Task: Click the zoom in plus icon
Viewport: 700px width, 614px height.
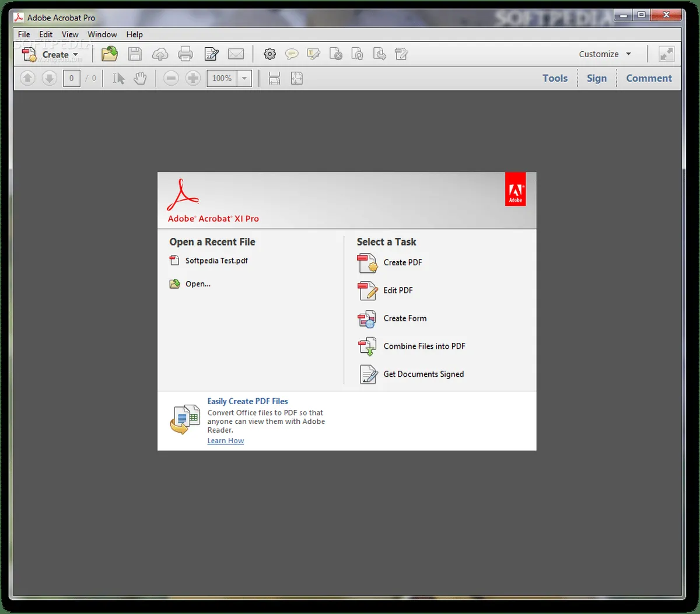Action: click(193, 78)
